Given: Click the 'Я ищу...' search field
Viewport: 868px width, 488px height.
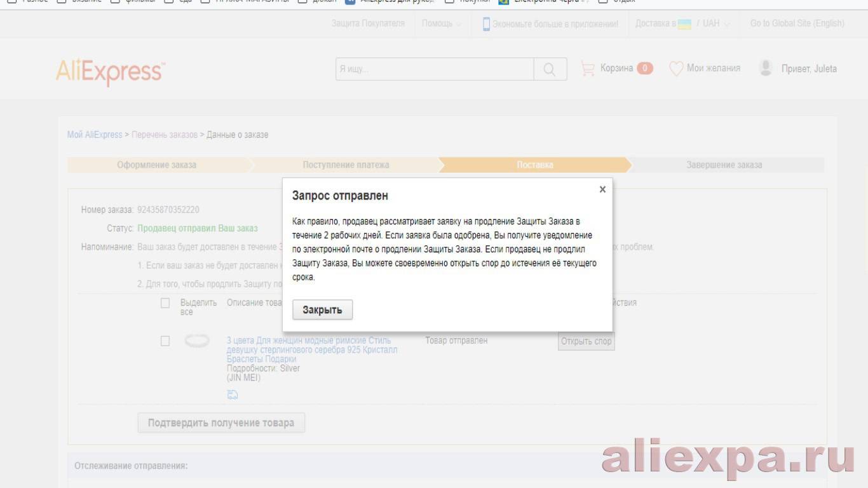Looking at the screenshot, I should 435,69.
